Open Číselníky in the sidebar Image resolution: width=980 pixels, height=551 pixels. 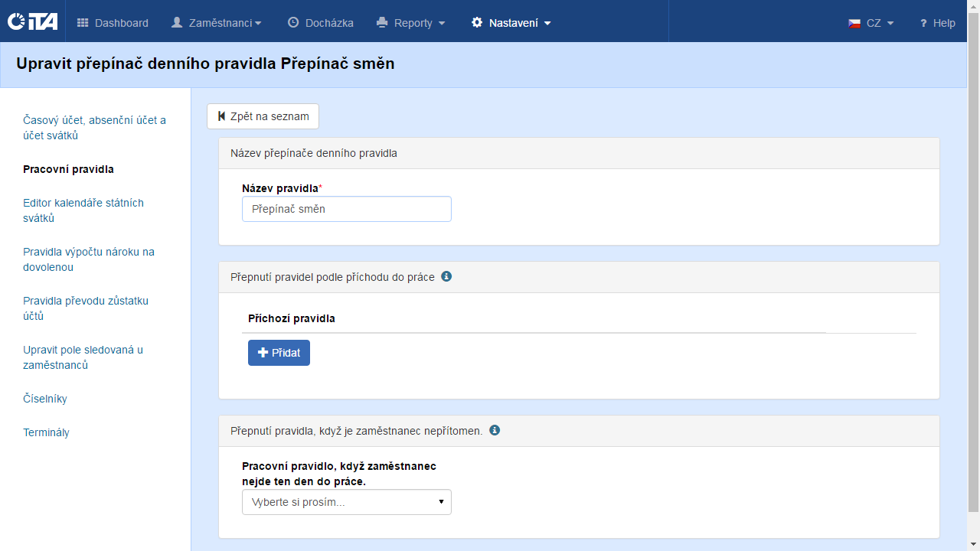pyautogui.click(x=45, y=399)
